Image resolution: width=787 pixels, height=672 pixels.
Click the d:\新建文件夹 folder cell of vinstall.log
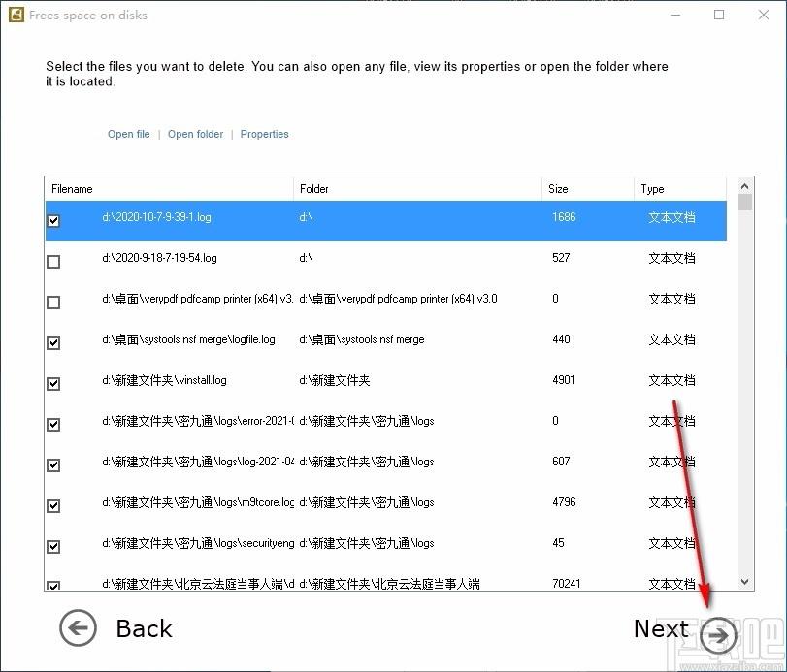(335, 380)
